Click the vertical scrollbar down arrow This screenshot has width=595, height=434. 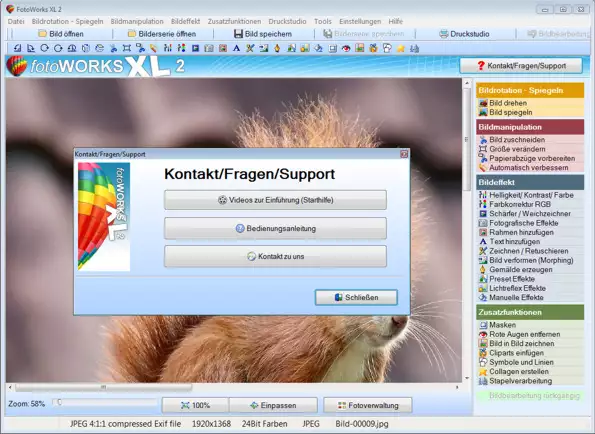tap(467, 378)
